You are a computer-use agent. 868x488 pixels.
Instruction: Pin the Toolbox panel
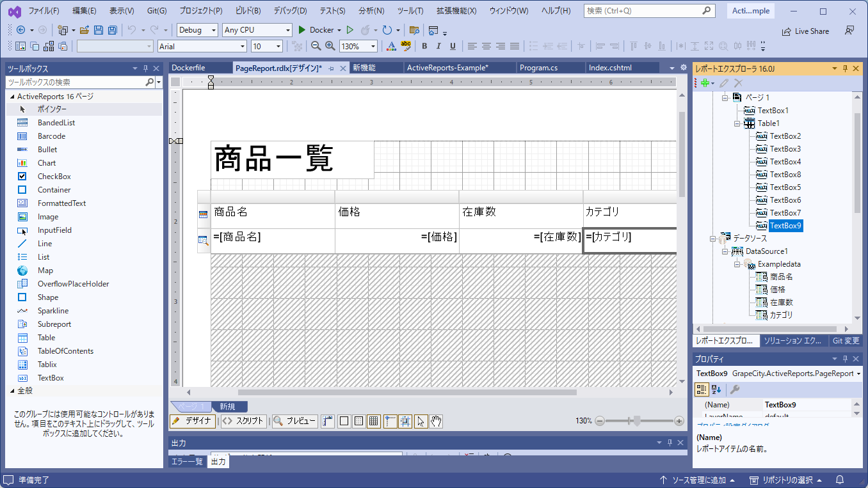[145, 68]
